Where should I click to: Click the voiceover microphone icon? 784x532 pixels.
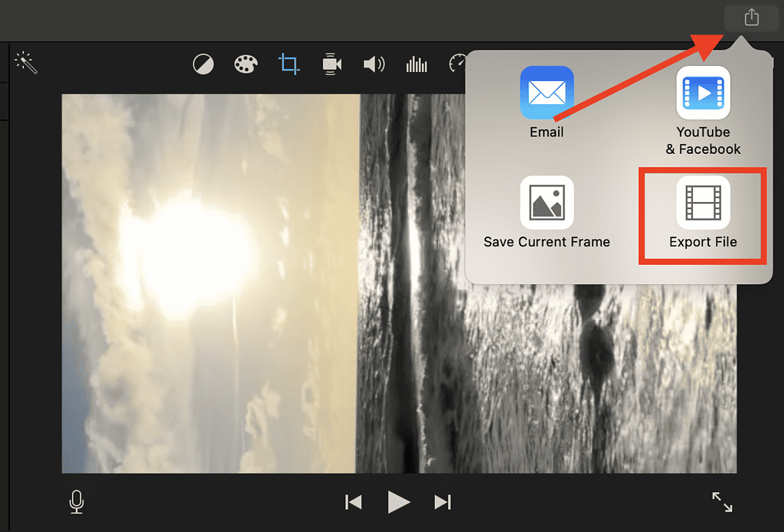(x=76, y=502)
